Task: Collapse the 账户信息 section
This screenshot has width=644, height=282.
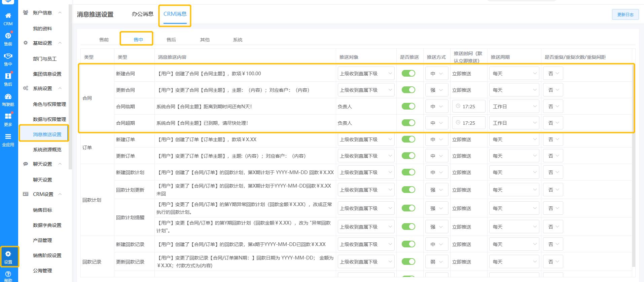Action: pos(60,12)
